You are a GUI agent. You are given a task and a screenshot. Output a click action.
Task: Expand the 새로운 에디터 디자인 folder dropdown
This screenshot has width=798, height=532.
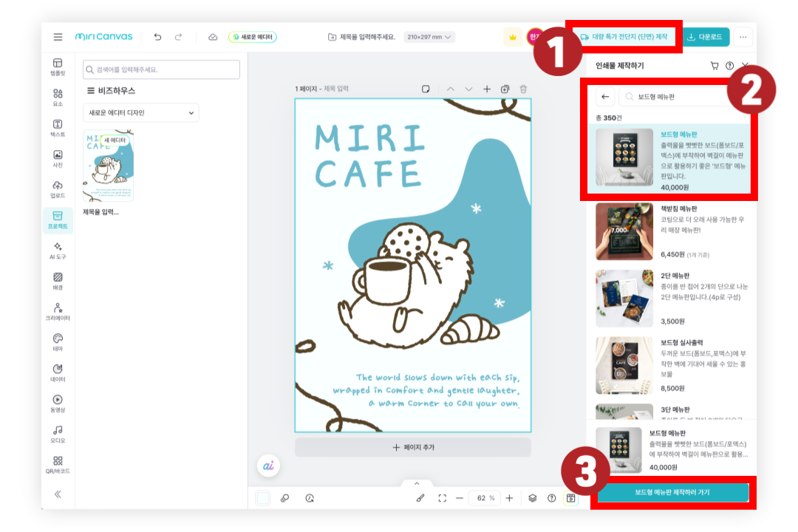(x=140, y=113)
